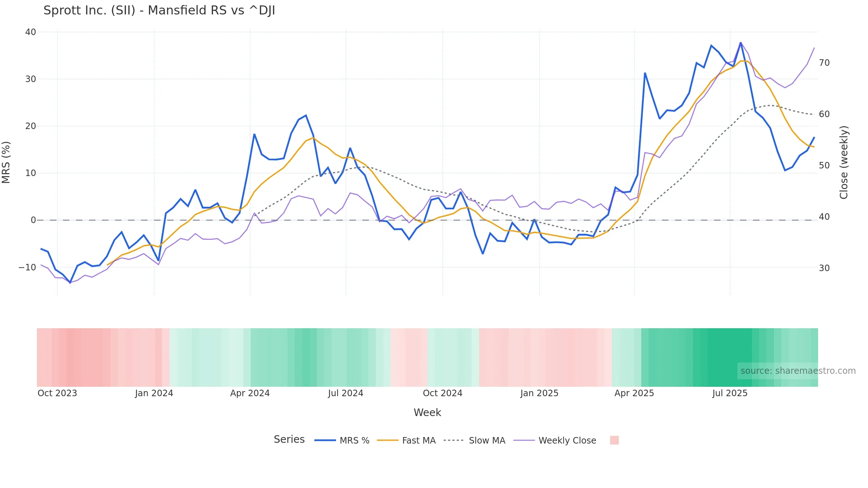Viewport: 868px width, 488px height.
Task: Click the 'Jan 2025' x-axis label
Action: [539, 393]
